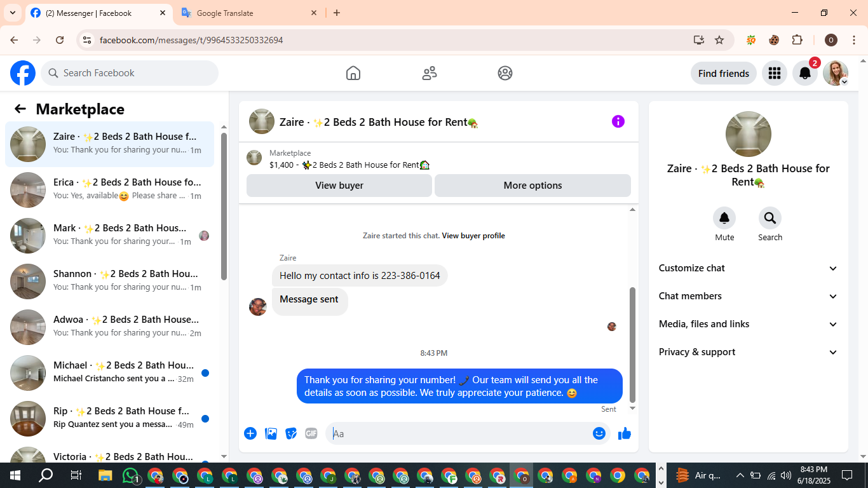Open the volume control in system tray
Image resolution: width=868 pixels, height=488 pixels.
pyautogui.click(x=786, y=475)
